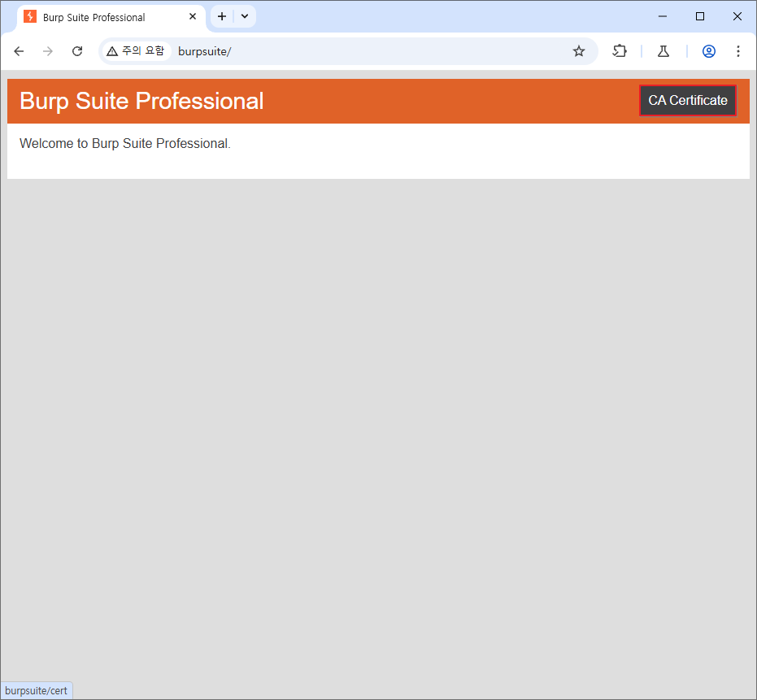Image resolution: width=757 pixels, height=700 pixels.
Task: Select the Burp Suite Professional tab
Action: click(x=111, y=17)
